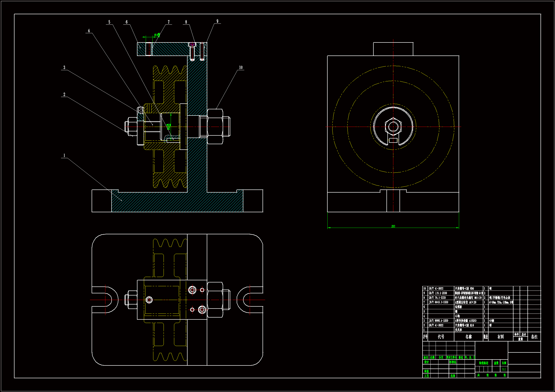The width and height of the screenshot is (555, 392).
Task: Click the 材料 column header
Action: (501, 337)
